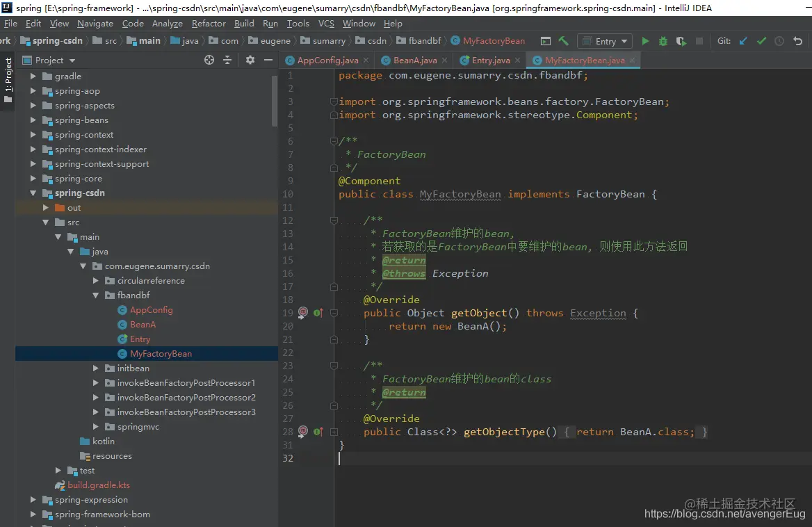Viewport: 812px width, 527px height.
Task: Run the Entry configuration
Action: (x=645, y=41)
